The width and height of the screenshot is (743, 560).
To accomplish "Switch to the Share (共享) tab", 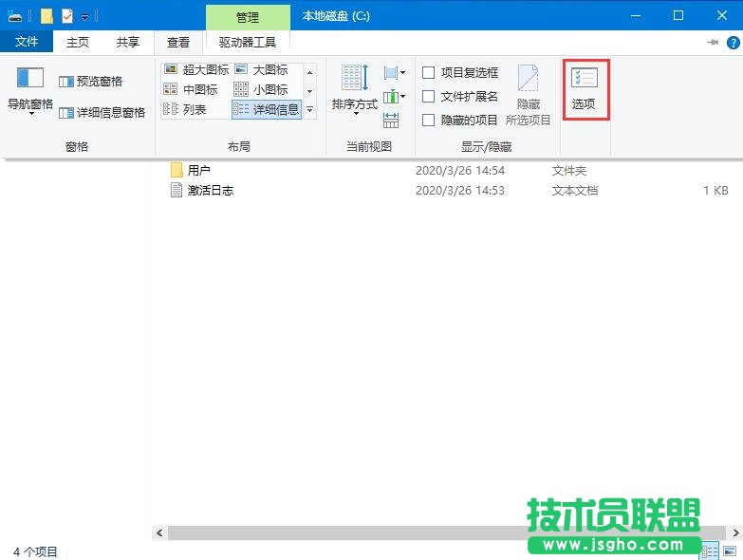I will coord(128,42).
